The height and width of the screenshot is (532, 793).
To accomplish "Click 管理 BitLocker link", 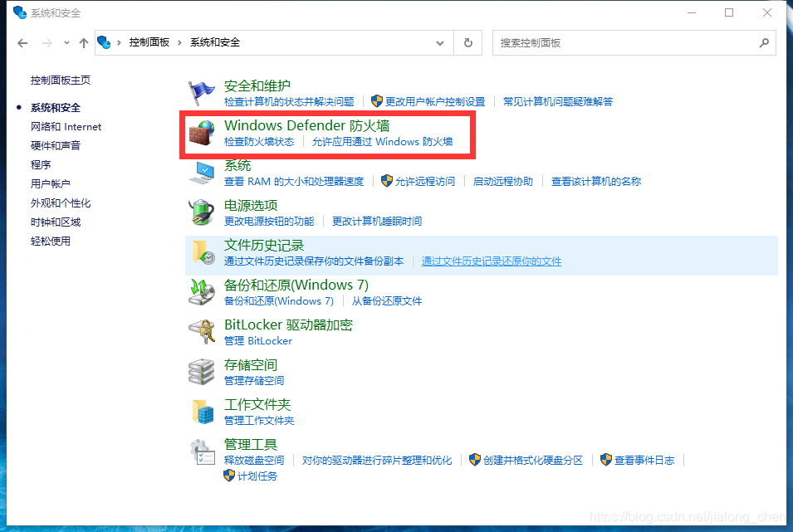I will click(x=258, y=341).
